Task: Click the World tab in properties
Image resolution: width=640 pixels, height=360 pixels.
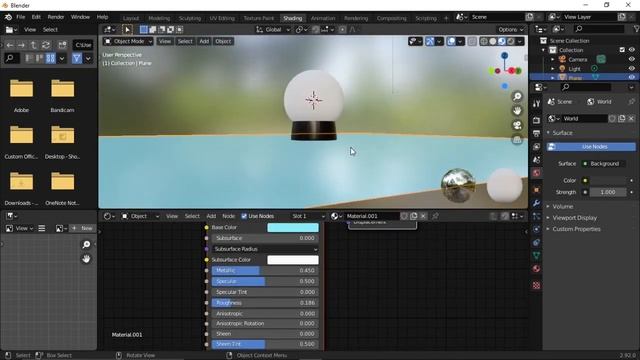Action: tap(599, 102)
